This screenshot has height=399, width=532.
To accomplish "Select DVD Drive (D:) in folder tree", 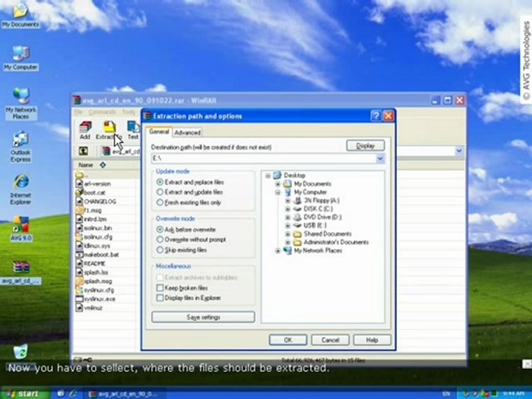I will (x=317, y=217).
